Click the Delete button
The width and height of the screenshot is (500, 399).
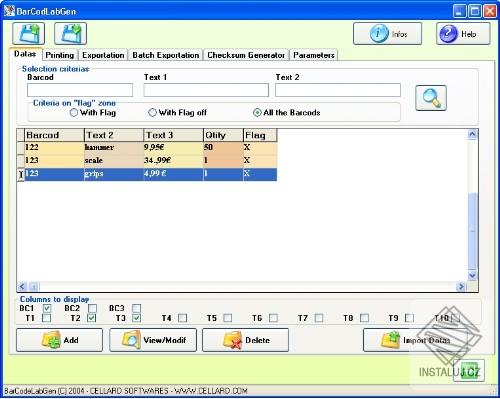click(x=245, y=340)
